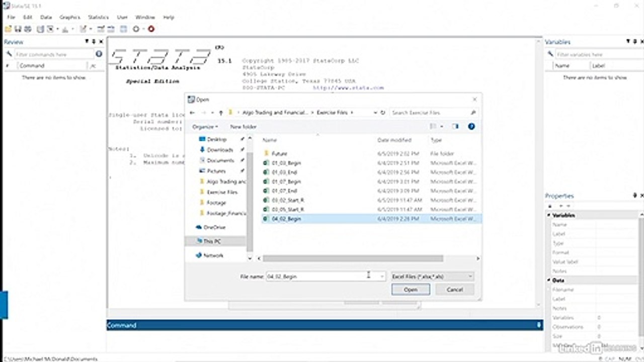Click the File name input field
The height and width of the screenshot is (362, 644).
[x=326, y=276]
